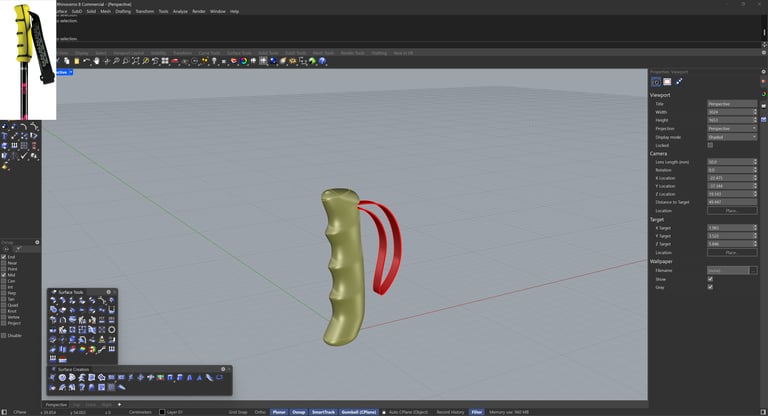768x416 pixels.
Task: Open the Analyze menu
Action: pos(180,11)
